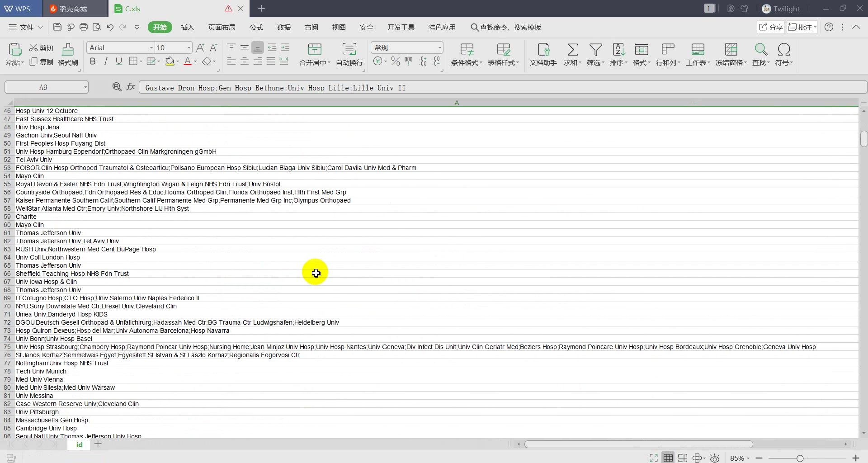
Task: Click the Sum sigma icon
Action: click(572, 49)
